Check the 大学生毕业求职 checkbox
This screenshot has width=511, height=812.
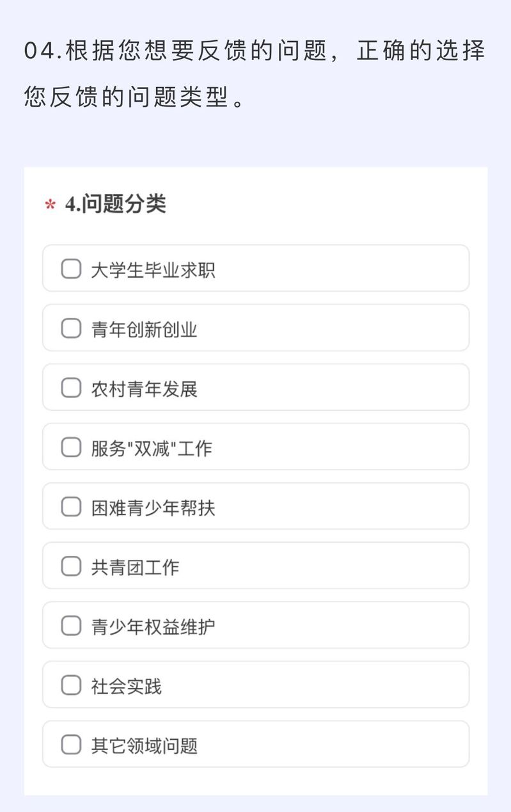[71, 269]
